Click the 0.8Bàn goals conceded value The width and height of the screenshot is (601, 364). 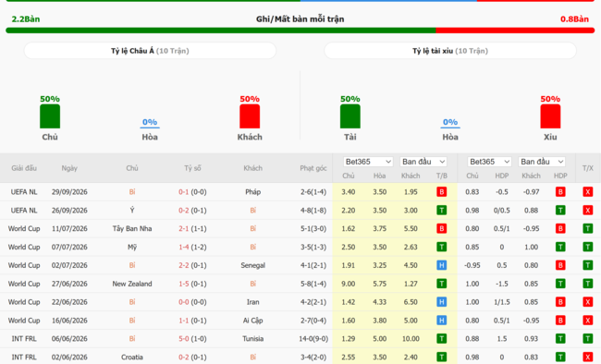[574, 19]
